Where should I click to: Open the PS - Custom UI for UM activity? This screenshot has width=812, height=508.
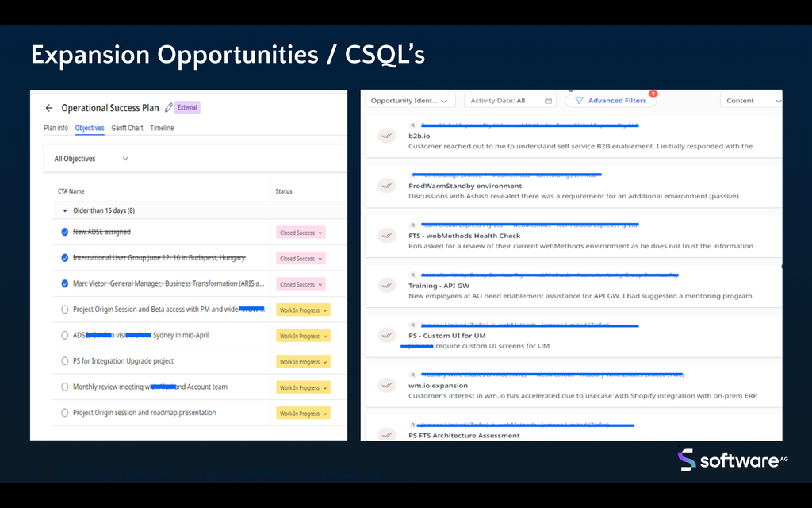pyautogui.click(x=447, y=336)
